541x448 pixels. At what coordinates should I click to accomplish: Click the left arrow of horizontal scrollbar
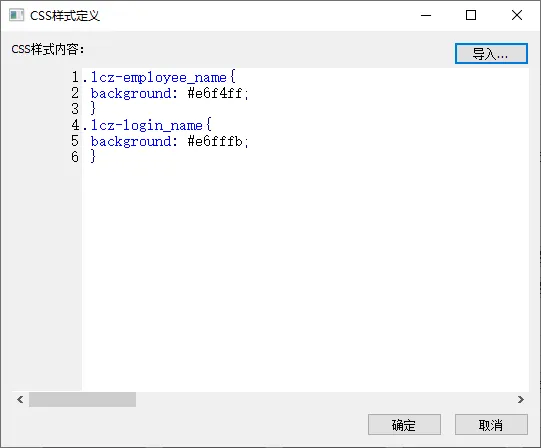click(20, 399)
